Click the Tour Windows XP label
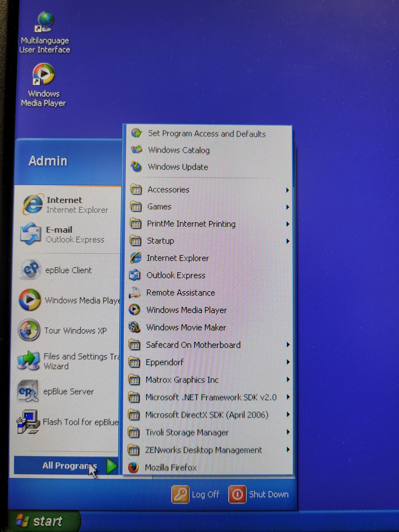Viewport: 399px width, 532px height. click(x=75, y=330)
